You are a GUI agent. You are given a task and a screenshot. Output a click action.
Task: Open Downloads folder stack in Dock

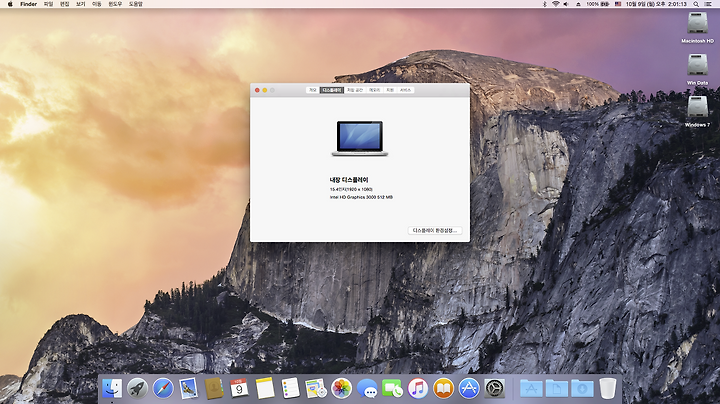pyautogui.click(x=582, y=388)
